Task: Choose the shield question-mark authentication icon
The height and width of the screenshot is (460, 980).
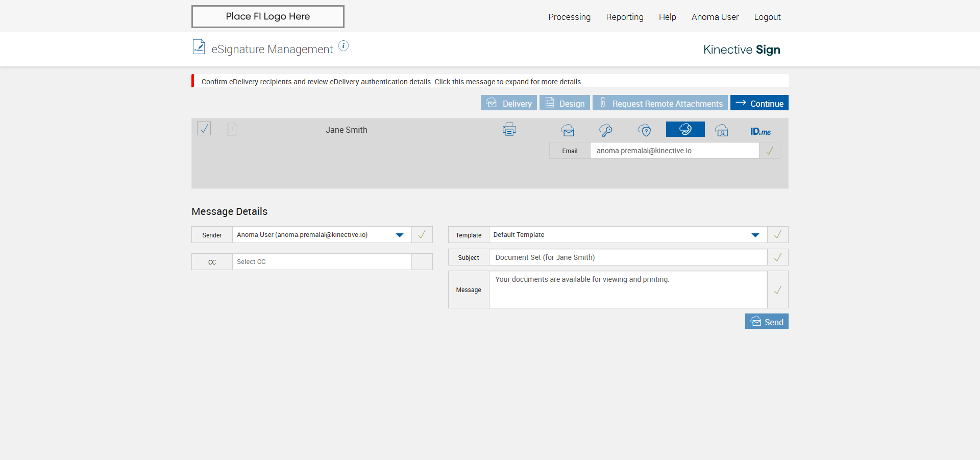Action: click(x=645, y=130)
